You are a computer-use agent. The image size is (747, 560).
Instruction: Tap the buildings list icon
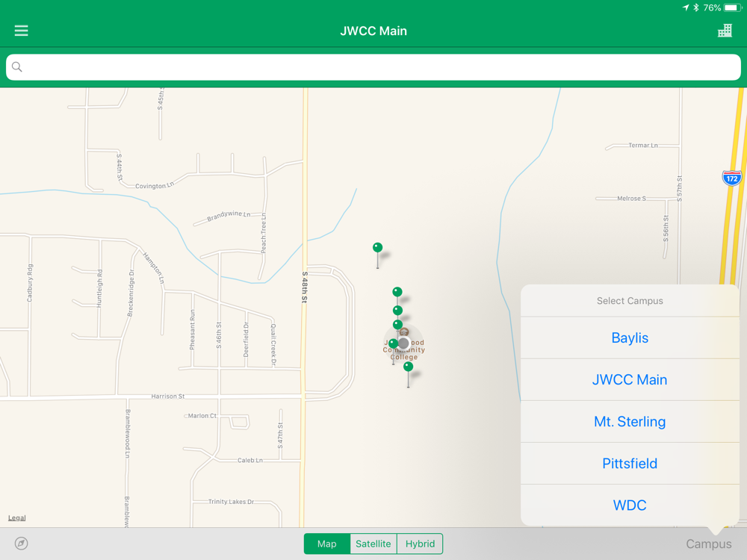(x=725, y=31)
